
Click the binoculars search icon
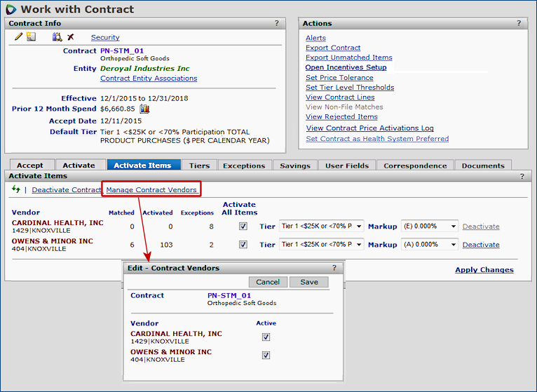click(x=57, y=37)
